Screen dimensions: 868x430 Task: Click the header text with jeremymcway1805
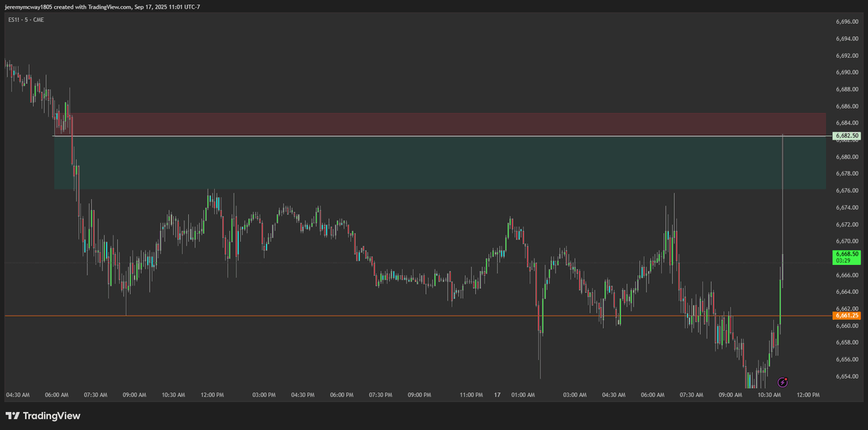[x=102, y=7]
